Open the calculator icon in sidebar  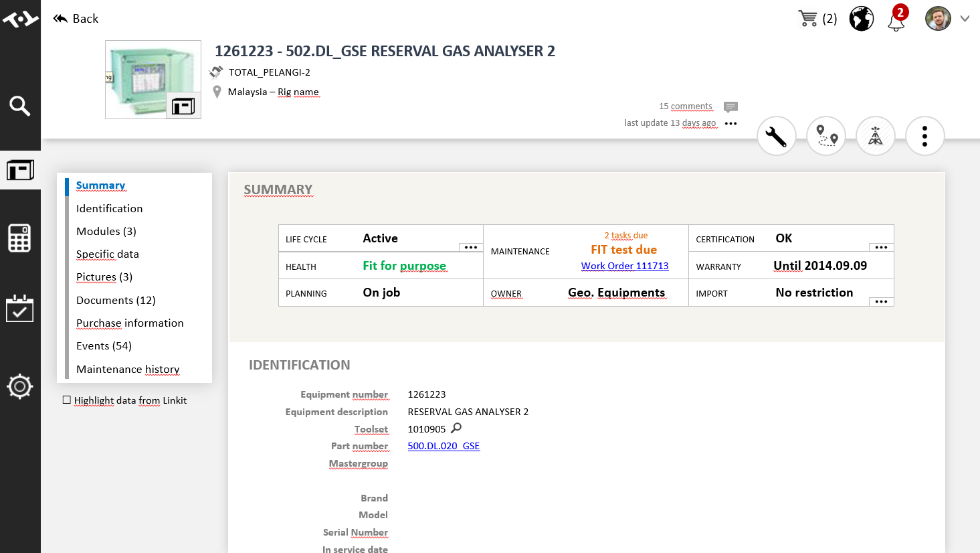coord(19,238)
